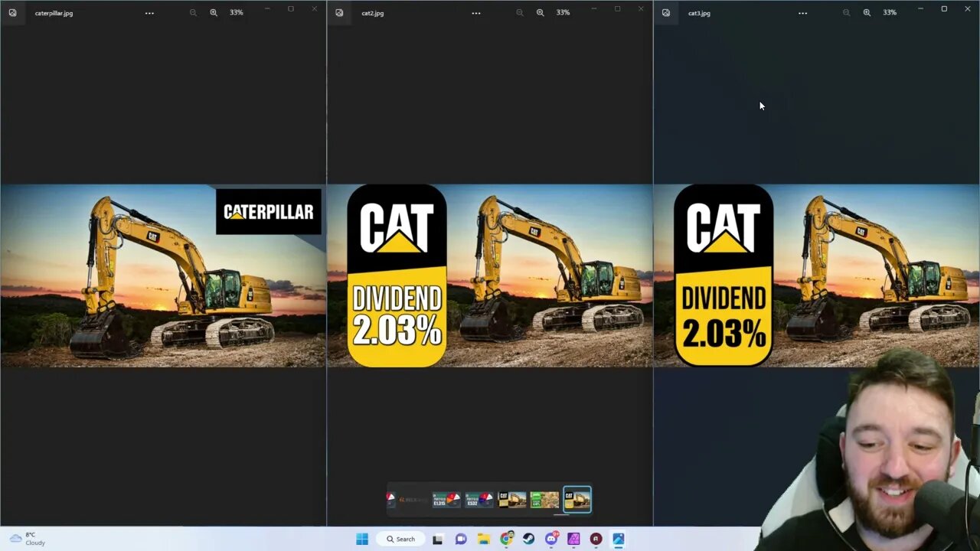Screen dimensions: 980x551
Task: Zoom in on the cat3.jpg window
Action: (x=867, y=12)
